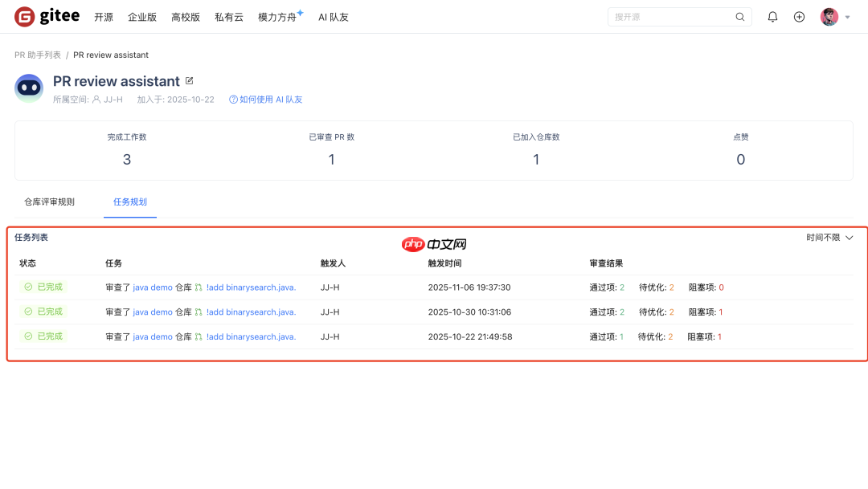Click the edit pencil beside PR review assistant
The image size is (868, 489).
point(189,79)
